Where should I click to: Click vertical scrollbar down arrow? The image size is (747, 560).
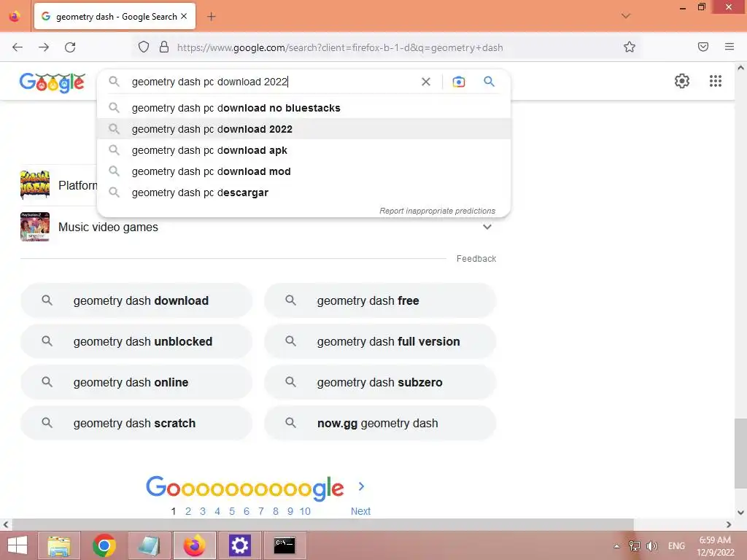[x=740, y=513]
